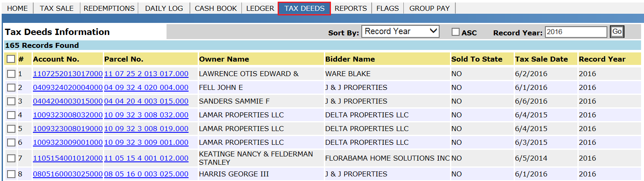Check the box for row 1
This screenshot has width=644, height=181.
11,74
